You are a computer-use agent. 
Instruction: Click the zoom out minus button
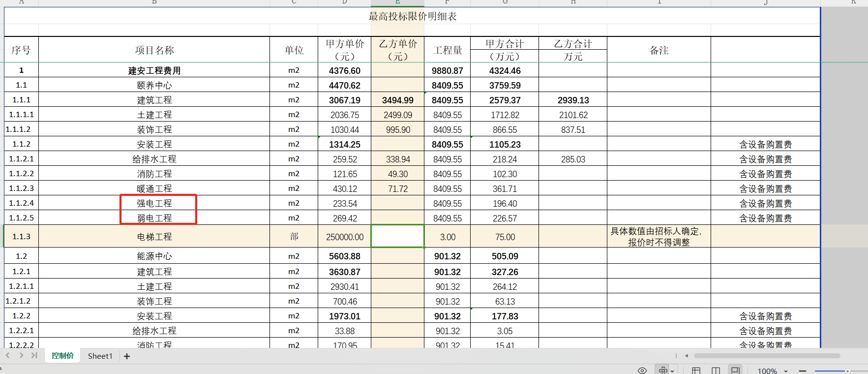click(x=803, y=371)
